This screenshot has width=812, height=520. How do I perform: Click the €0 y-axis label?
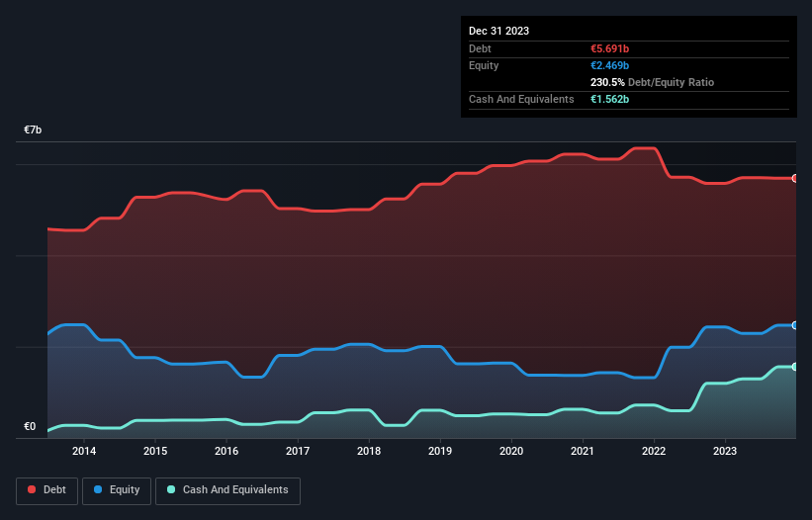tap(30, 426)
